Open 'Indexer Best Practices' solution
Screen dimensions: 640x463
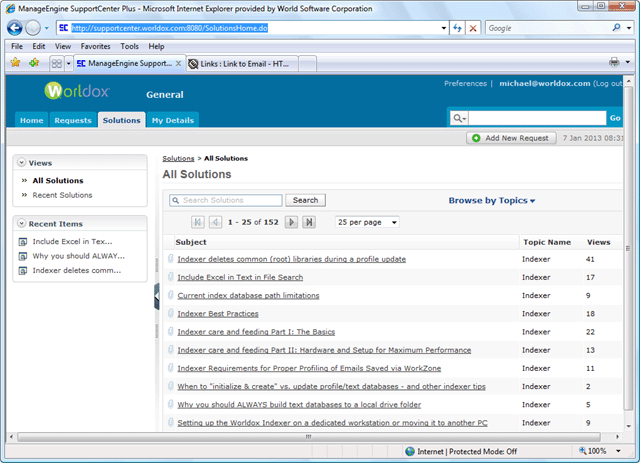point(218,314)
